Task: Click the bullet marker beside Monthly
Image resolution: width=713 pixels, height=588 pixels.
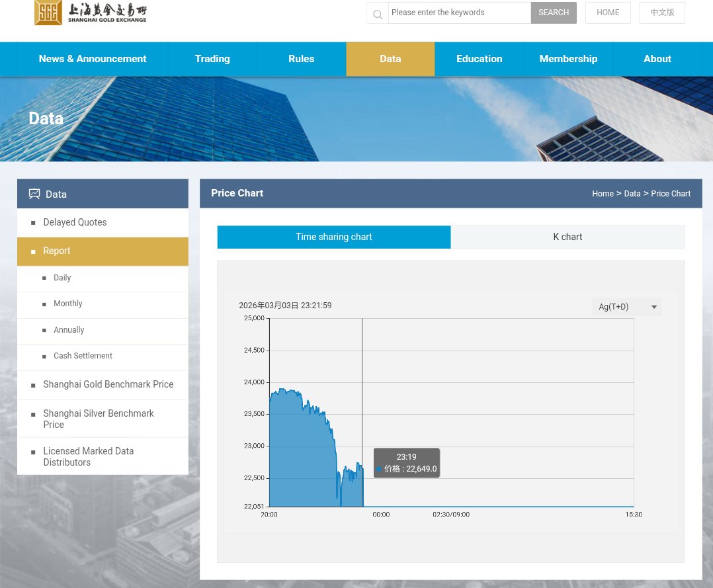Action: click(44, 304)
